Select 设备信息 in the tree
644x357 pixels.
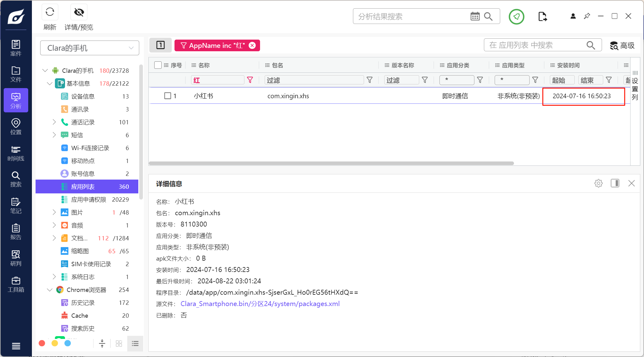[x=83, y=96]
